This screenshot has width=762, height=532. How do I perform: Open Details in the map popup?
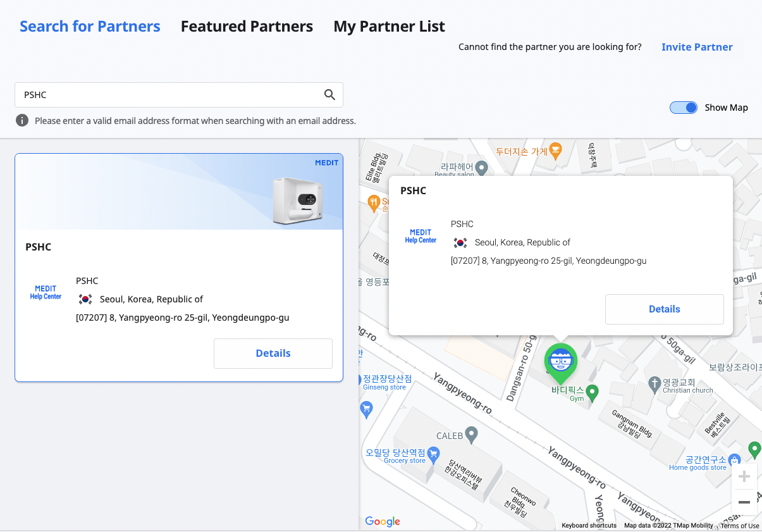point(665,309)
